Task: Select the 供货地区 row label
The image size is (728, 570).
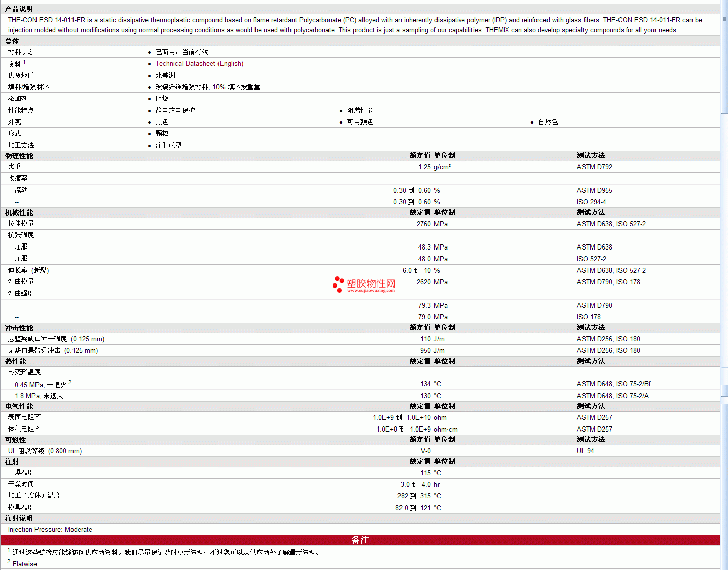Action: click(21, 75)
